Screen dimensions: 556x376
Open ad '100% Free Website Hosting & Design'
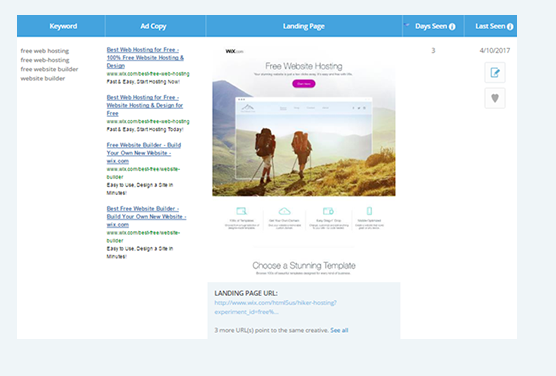pyautogui.click(x=145, y=57)
